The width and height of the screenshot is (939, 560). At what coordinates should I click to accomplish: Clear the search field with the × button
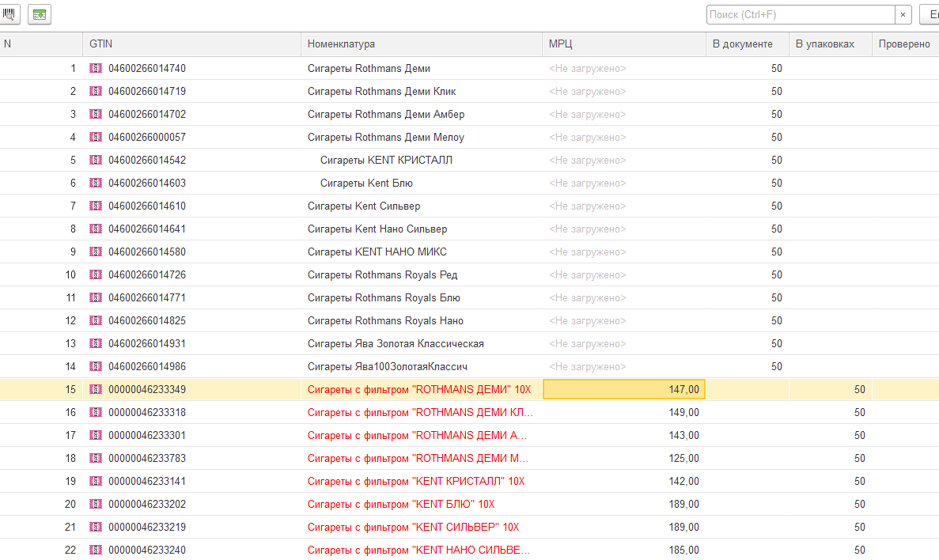(903, 15)
